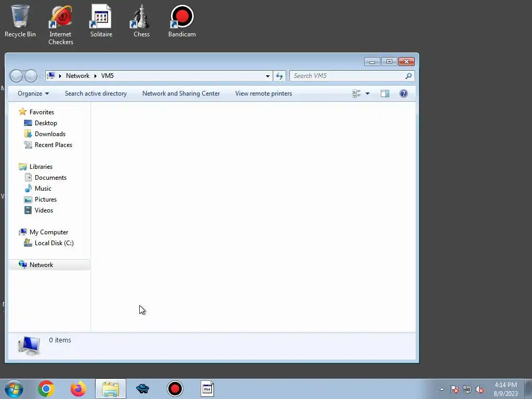
Task: Open the Recycle Bin desktop icon
Action: click(20, 21)
